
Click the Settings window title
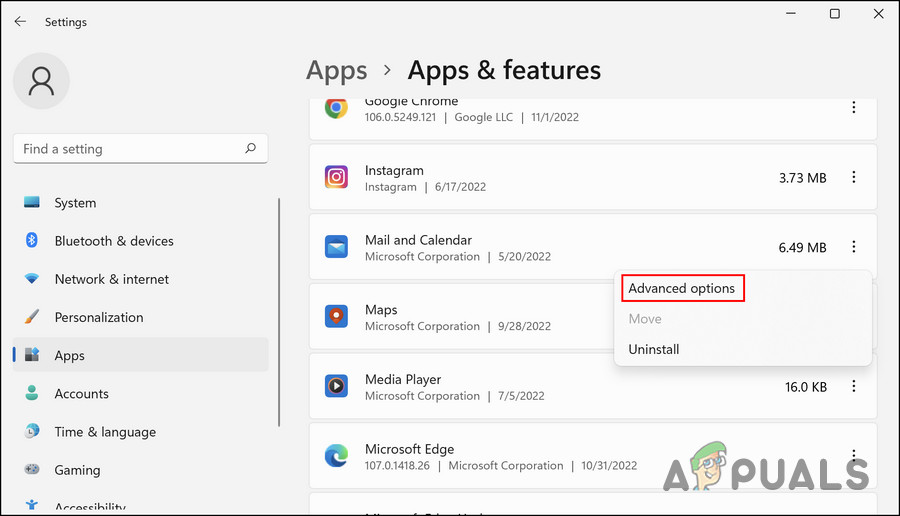tap(66, 22)
